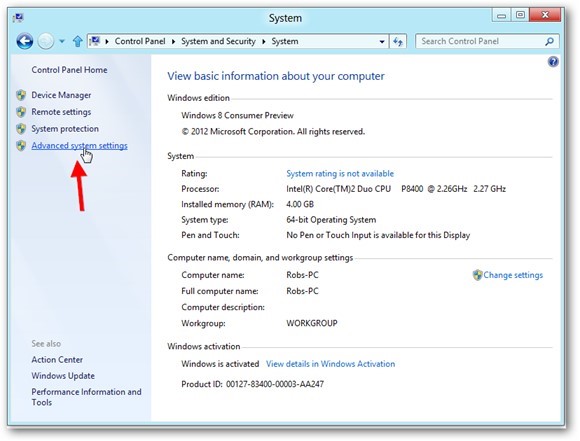Click shield icon beside Advanced system settings

21,146
